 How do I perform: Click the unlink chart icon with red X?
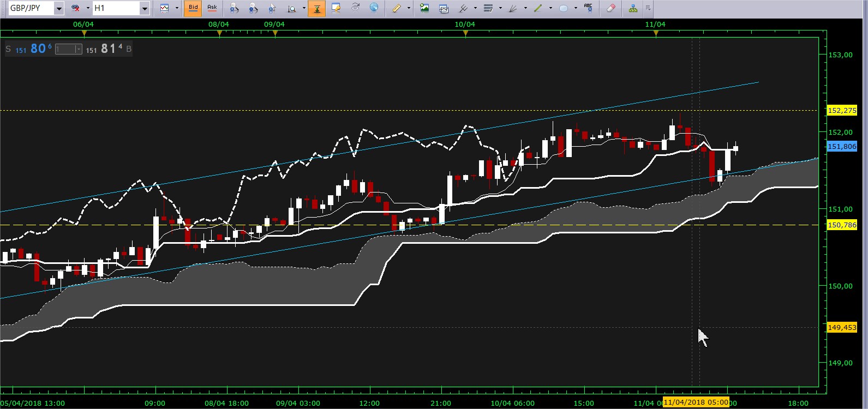[x=76, y=8]
